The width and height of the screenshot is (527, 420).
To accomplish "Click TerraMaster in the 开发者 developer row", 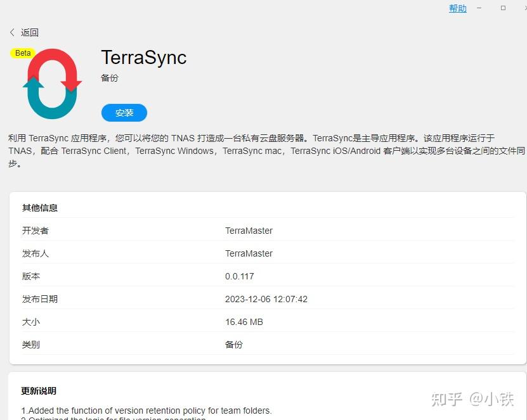I will pyautogui.click(x=249, y=231).
